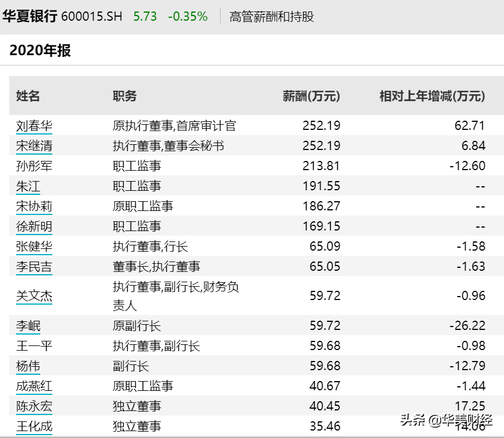
Task: Select salary value 186.27
Action: click(321, 206)
